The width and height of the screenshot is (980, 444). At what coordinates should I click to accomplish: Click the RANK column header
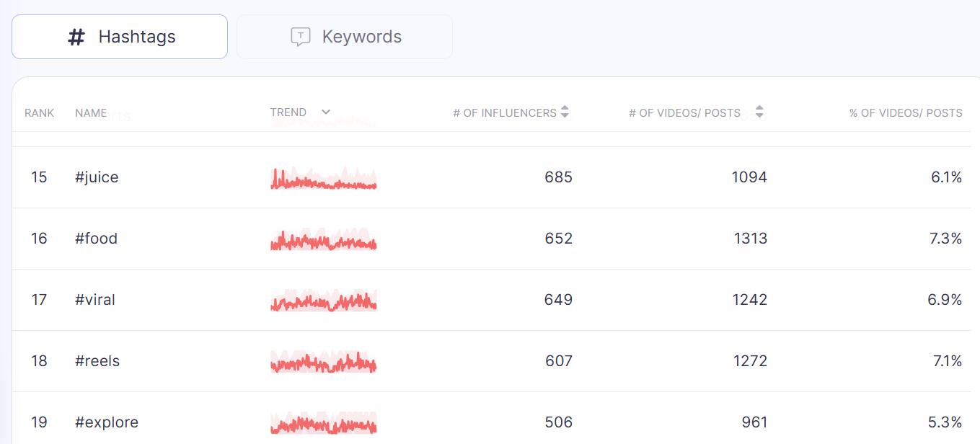(x=39, y=113)
